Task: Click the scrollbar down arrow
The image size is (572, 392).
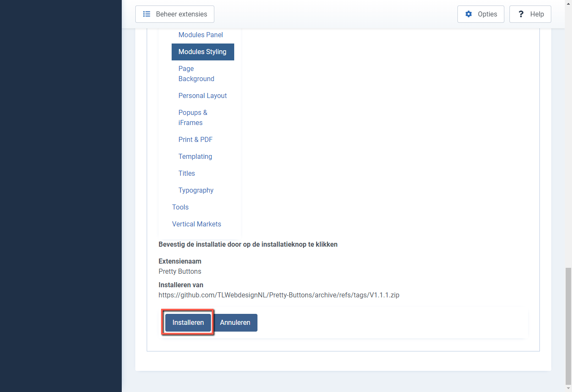Action: (x=568, y=388)
